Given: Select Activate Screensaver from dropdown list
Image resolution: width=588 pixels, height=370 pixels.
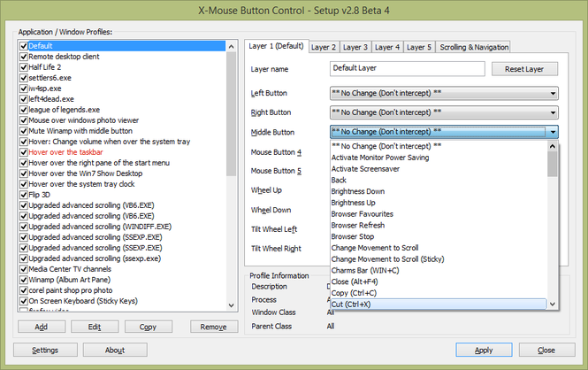Looking at the screenshot, I should click(x=366, y=168).
